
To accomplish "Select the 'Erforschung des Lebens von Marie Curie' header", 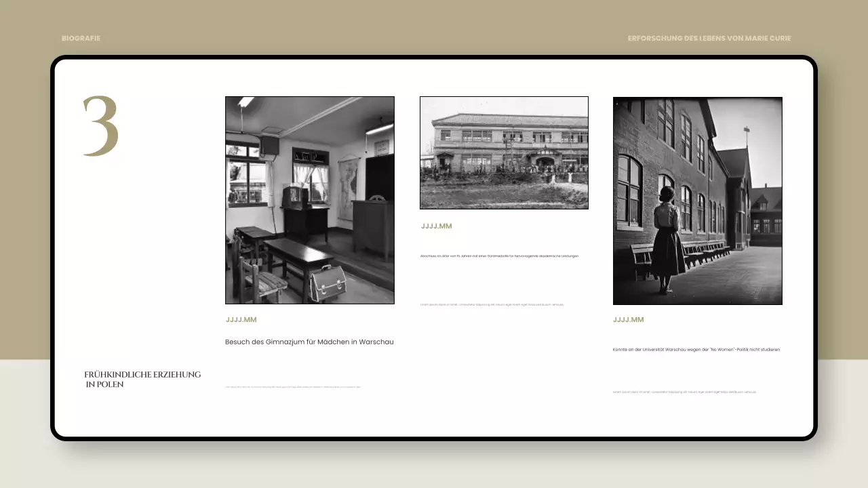I will pos(709,39).
